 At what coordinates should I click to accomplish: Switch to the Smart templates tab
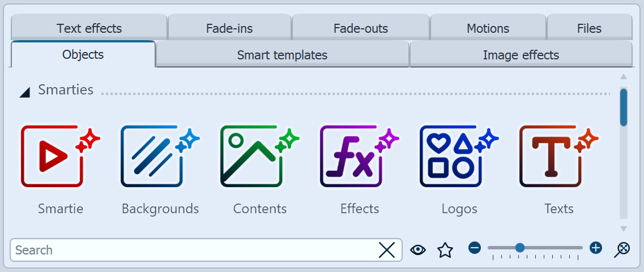(x=282, y=55)
